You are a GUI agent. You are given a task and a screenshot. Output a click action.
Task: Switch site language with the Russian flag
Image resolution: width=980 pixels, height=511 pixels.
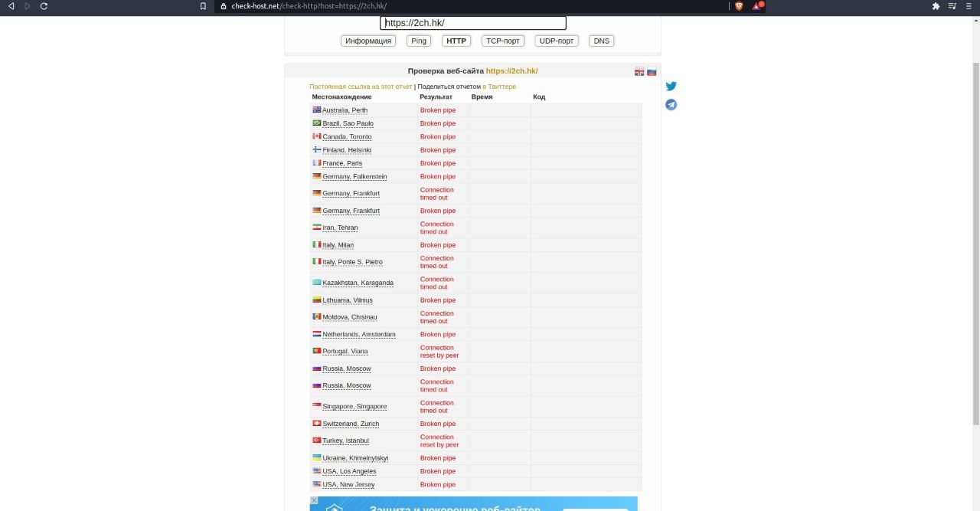click(x=652, y=72)
